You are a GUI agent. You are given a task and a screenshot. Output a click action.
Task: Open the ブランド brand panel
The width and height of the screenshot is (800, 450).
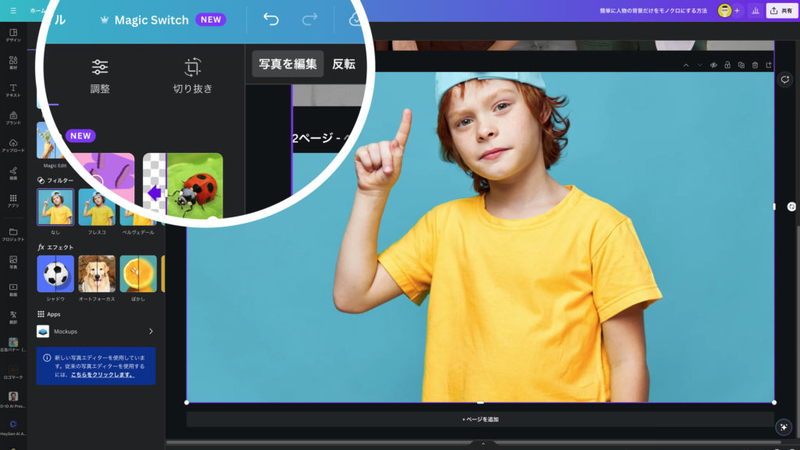[13, 118]
